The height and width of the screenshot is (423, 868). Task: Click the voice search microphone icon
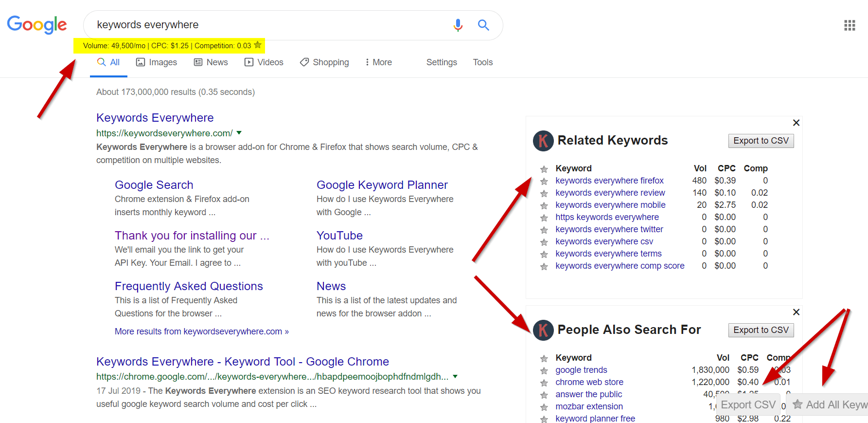click(458, 25)
